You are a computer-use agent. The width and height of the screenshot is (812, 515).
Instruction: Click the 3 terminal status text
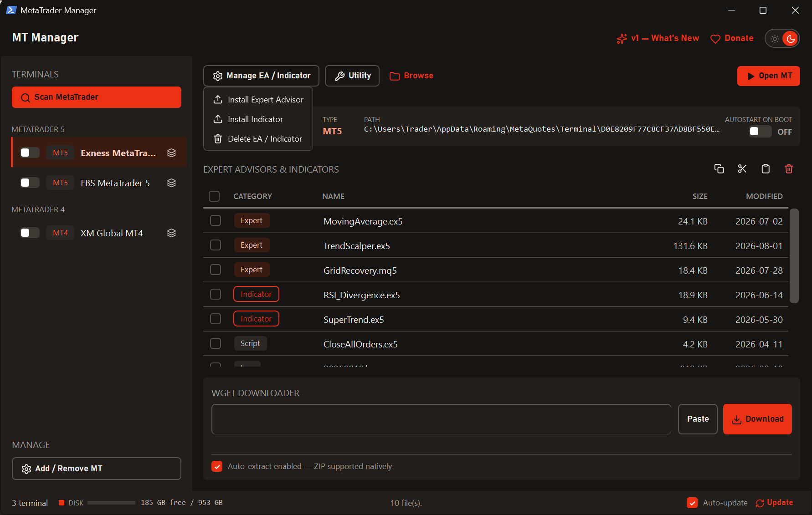(x=30, y=503)
